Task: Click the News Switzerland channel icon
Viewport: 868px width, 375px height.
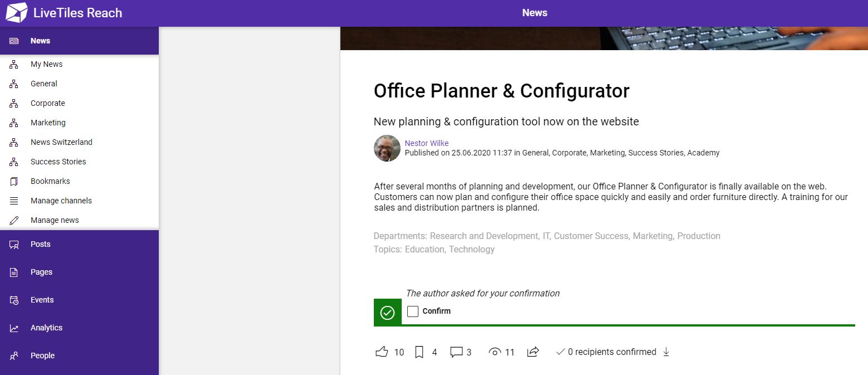Action: 14,142
